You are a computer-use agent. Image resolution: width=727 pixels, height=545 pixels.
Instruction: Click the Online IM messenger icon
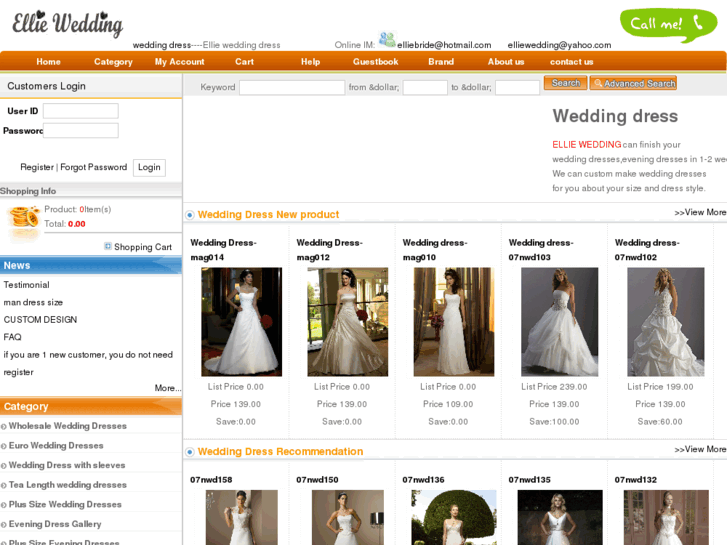click(387, 39)
